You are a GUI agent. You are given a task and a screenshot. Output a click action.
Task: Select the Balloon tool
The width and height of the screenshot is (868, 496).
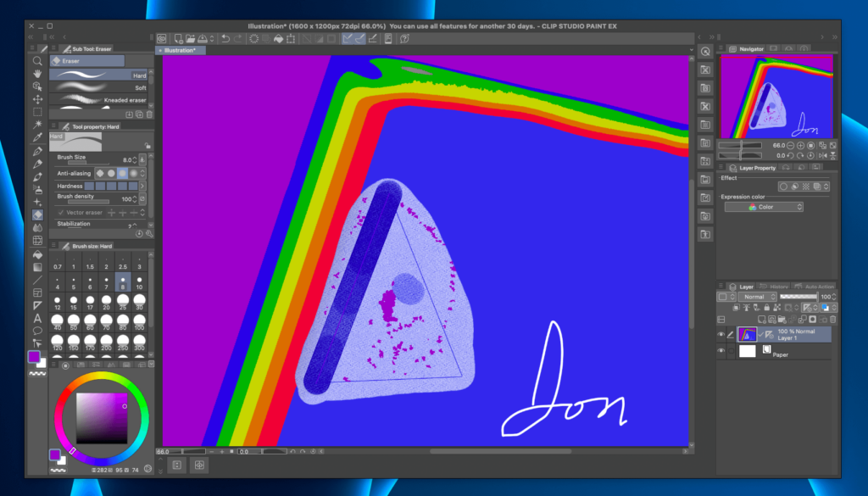(x=37, y=331)
